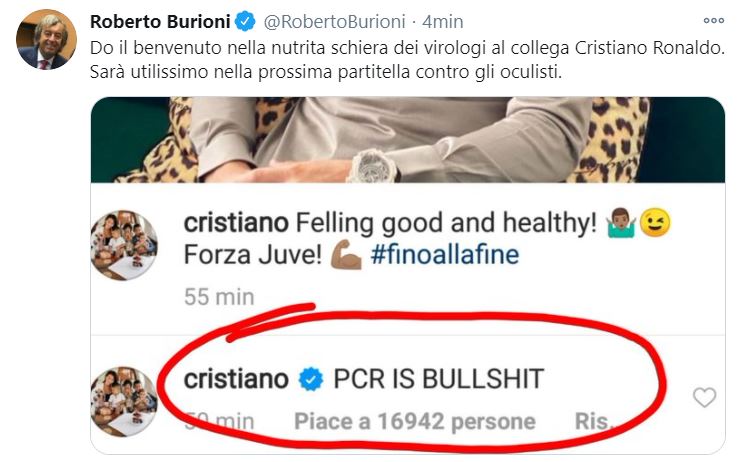Click the flexed bicep emoji after 'Forza Juve!'
This screenshot has height=462, width=742.
point(345,255)
